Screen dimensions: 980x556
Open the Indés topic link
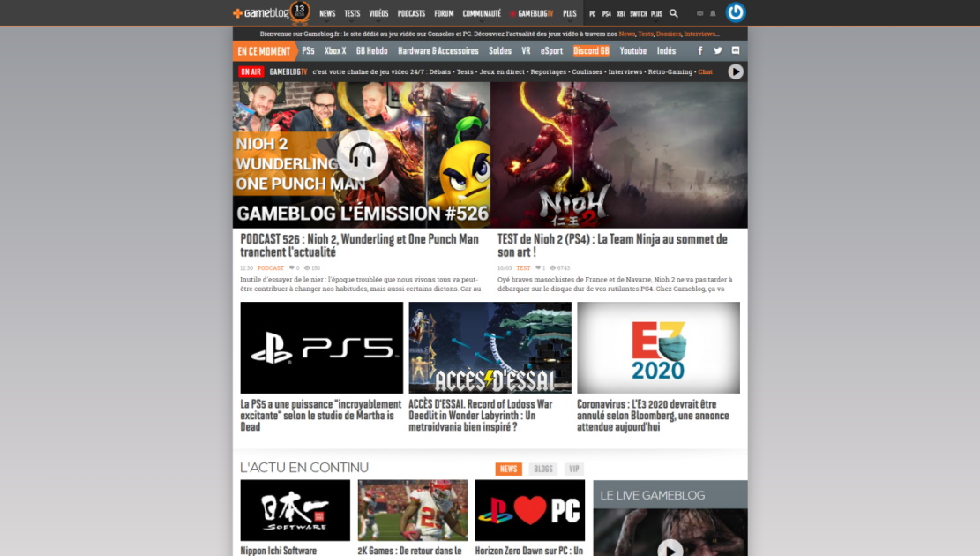[666, 50]
